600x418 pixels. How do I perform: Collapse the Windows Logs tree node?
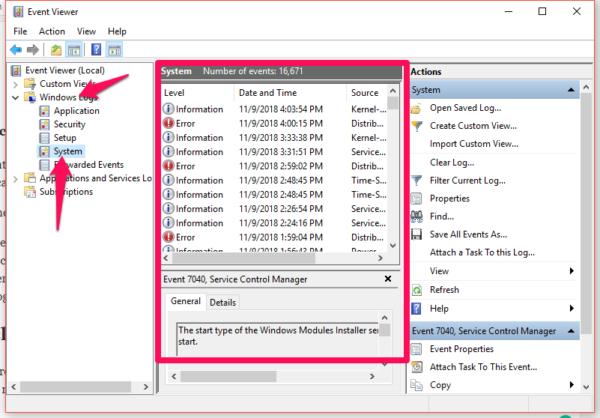16,97
